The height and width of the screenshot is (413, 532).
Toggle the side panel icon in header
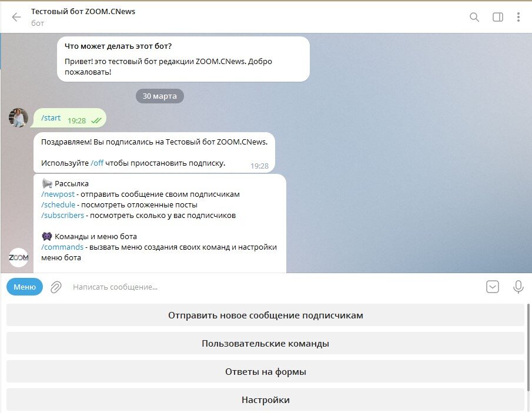click(497, 17)
